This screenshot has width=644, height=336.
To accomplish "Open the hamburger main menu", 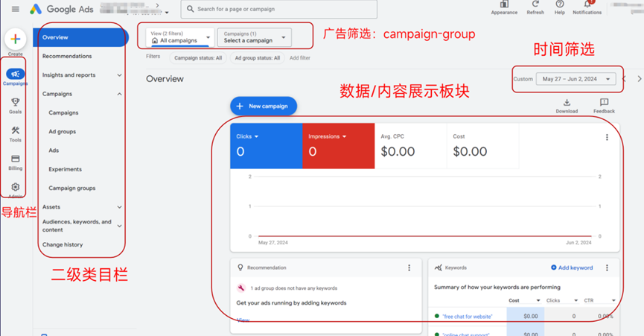I will coord(15,9).
